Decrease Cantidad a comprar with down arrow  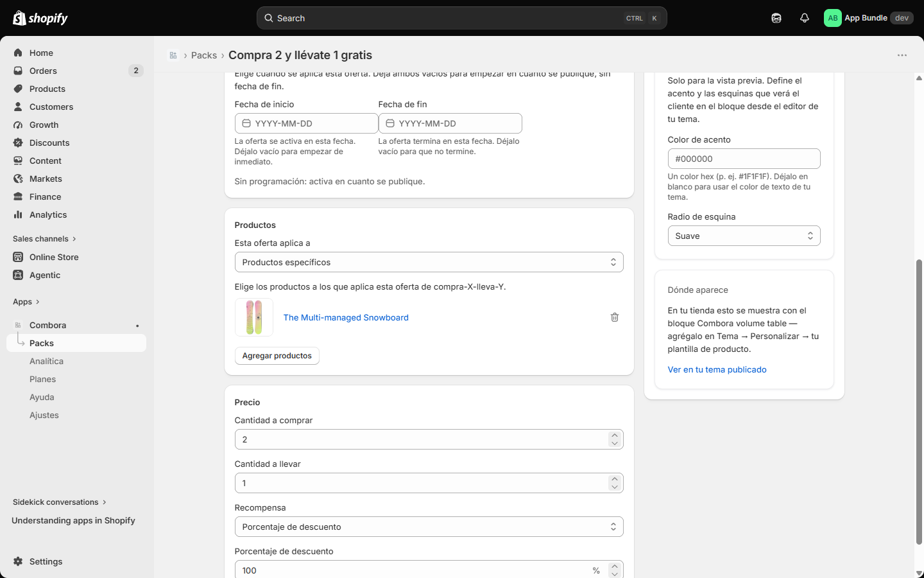[615, 444]
